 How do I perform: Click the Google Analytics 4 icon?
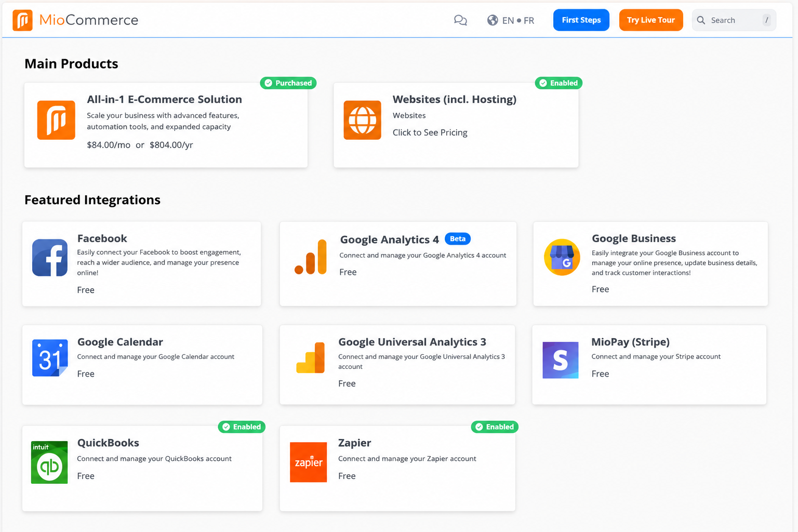click(x=311, y=257)
